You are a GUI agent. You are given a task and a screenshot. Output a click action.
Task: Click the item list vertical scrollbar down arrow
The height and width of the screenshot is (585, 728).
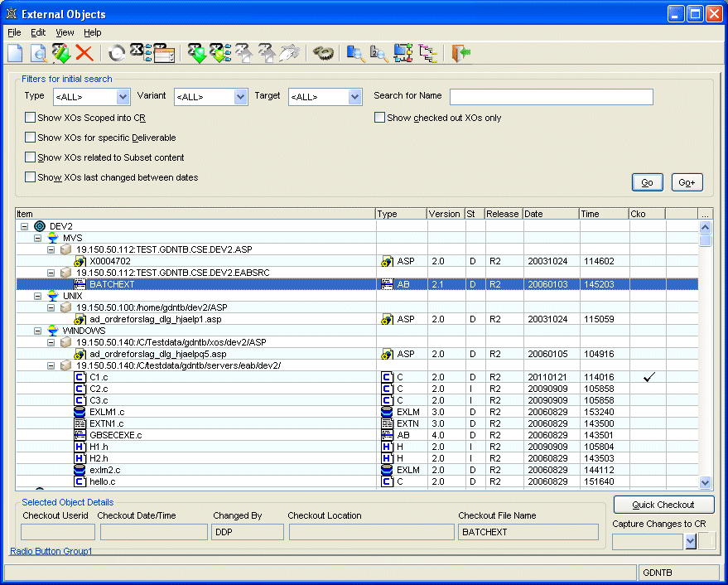[705, 482]
